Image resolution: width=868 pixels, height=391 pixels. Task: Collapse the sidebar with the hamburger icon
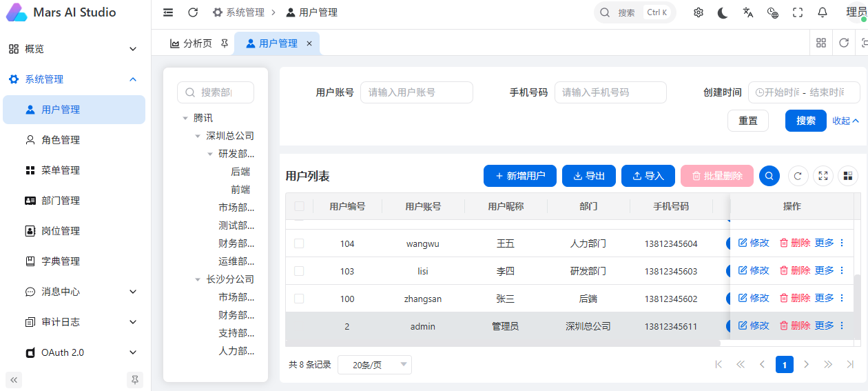click(x=168, y=12)
